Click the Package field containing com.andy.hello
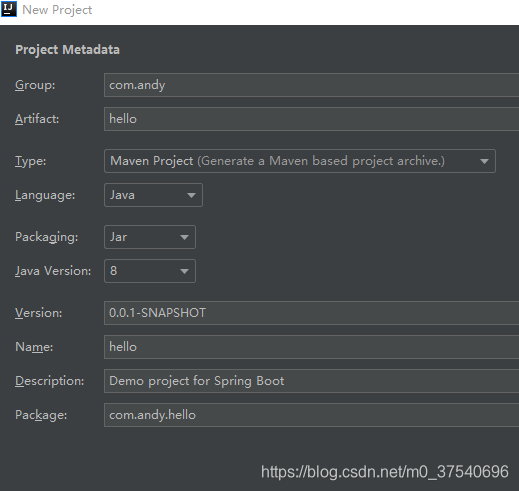The image size is (519, 491). [311, 415]
